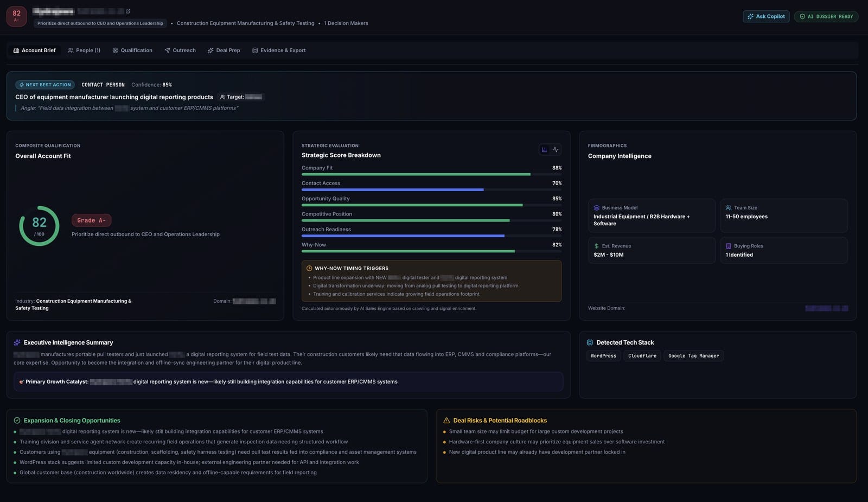Switch to the Account Brief tab
Viewport: 868px width, 502px height.
pos(34,50)
